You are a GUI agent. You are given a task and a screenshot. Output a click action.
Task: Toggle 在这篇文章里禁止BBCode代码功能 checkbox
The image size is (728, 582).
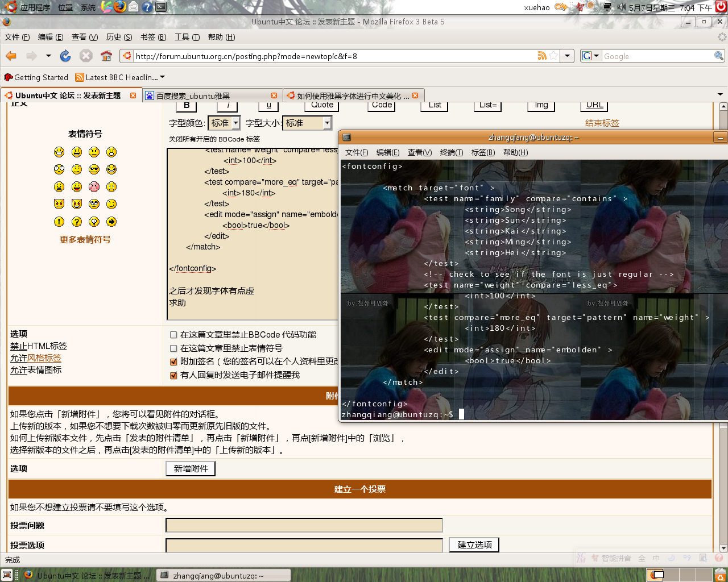click(173, 335)
